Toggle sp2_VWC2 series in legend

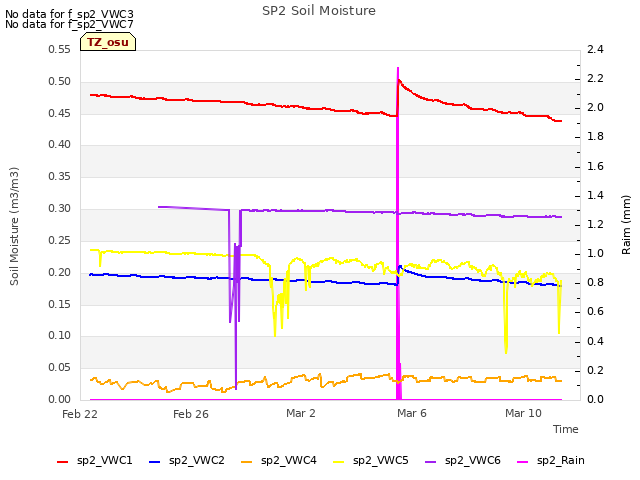click(187, 461)
